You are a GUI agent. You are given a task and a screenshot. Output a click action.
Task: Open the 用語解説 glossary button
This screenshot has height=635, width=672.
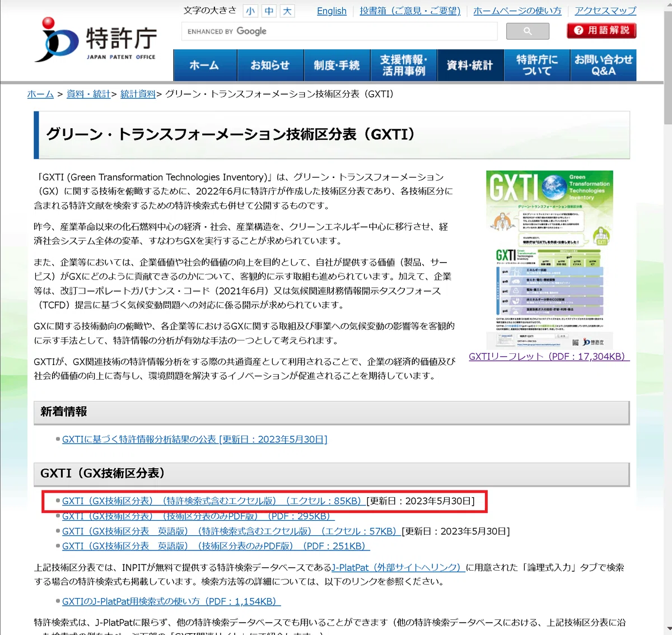601,30
